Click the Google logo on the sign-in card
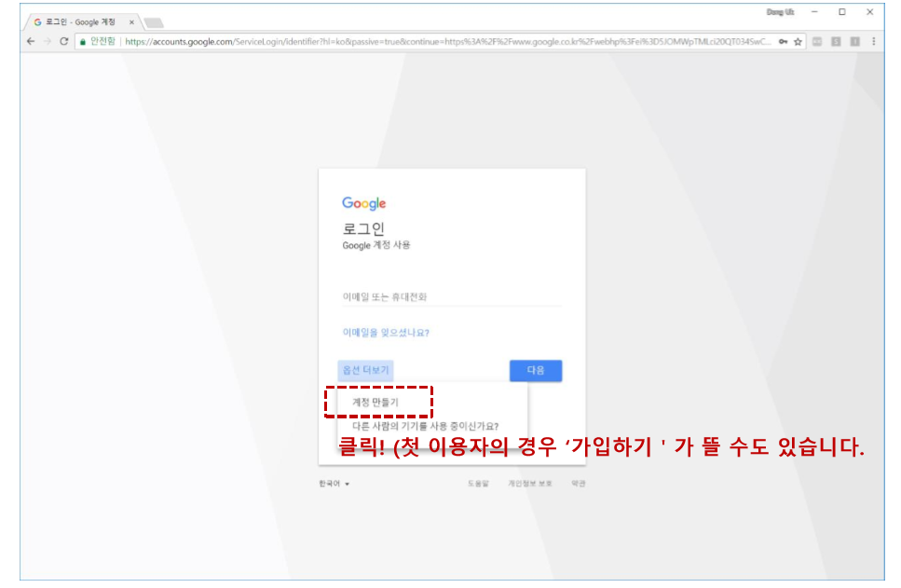This screenshot has width=901, height=588. [363, 203]
